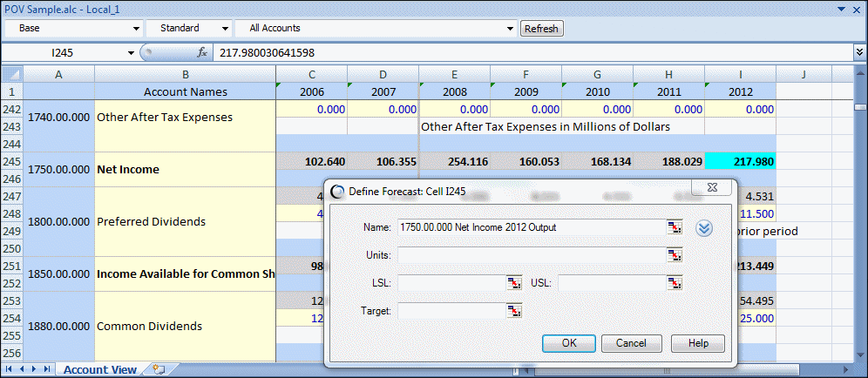
Task: Go to next sheet navigation arrow
Action: pos(34,369)
